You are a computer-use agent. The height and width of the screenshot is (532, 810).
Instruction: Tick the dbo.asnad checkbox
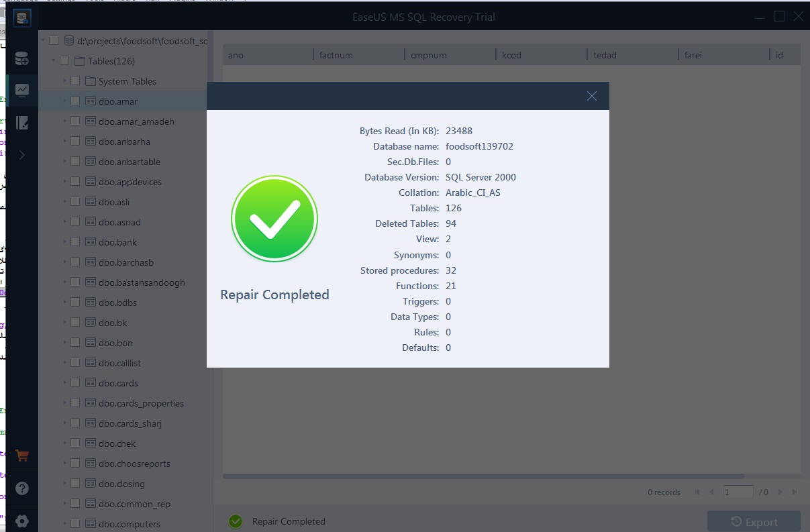tap(75, 222)
